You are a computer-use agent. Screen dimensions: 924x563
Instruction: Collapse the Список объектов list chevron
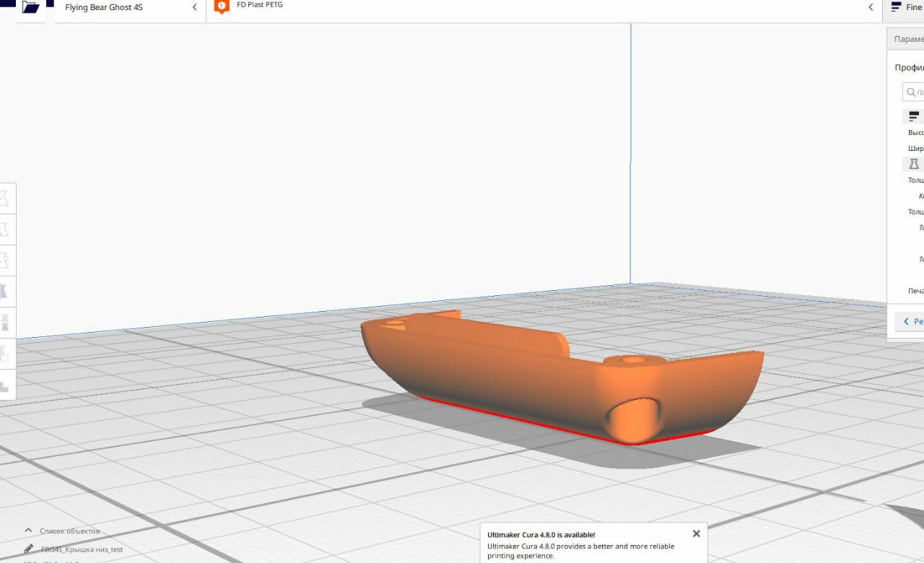29,531
